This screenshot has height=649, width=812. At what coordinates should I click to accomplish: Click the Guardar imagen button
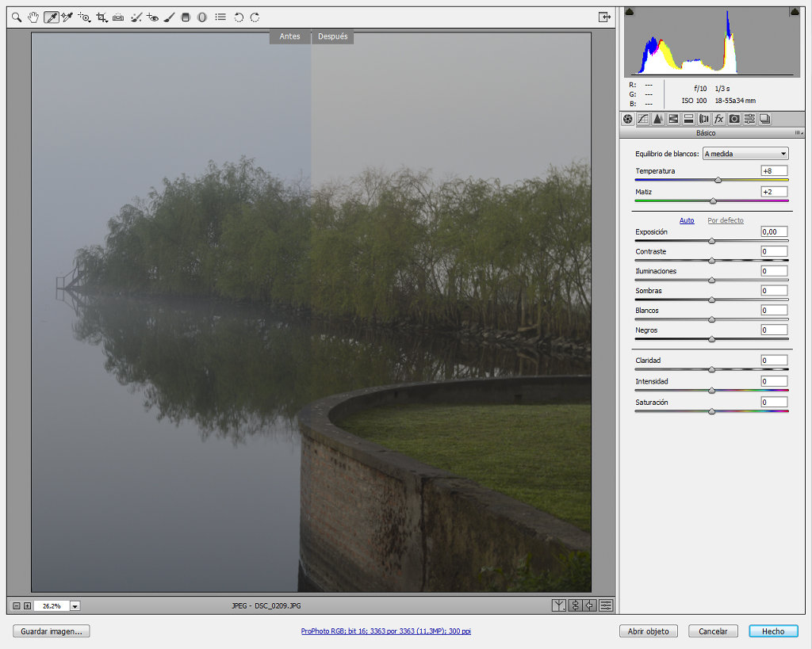click(x=52, y=632)
